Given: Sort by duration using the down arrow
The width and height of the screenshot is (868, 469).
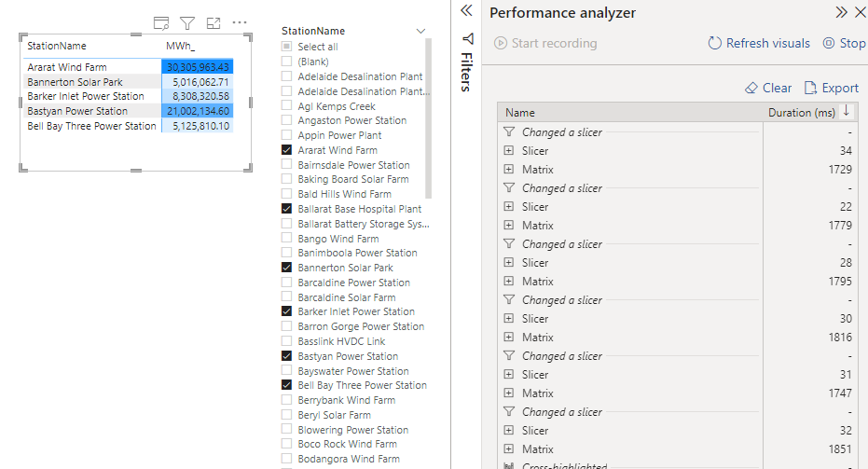Looking at the screenshot, I should [x=847, y=112].
